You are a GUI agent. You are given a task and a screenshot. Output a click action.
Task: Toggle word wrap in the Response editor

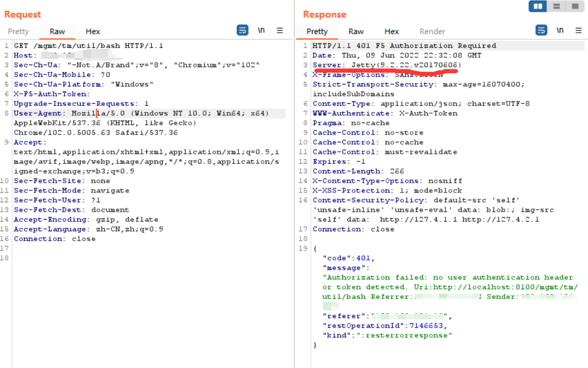pos(542,30)
